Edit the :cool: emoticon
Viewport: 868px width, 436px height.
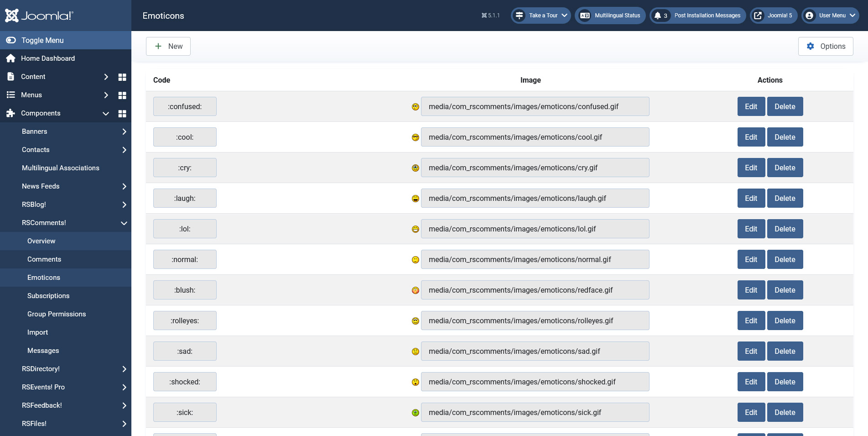(751, 137)
